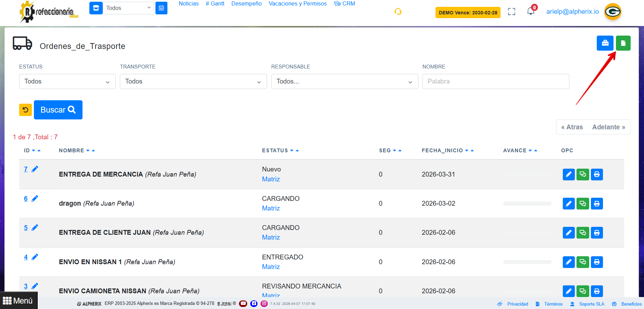This screenshot has width=644, height=309.
Task: Click the green new document icon
Action: (623, 43)
